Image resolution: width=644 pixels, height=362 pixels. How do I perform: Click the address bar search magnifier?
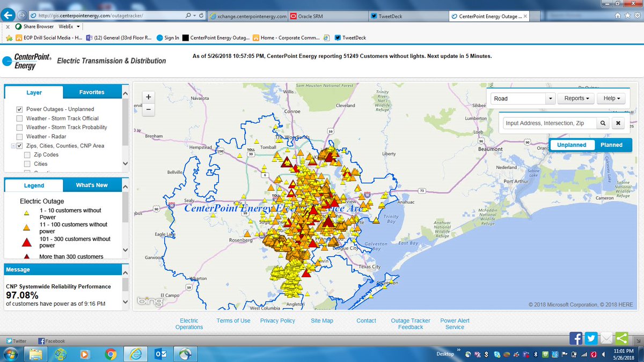[x=189, y=16]
